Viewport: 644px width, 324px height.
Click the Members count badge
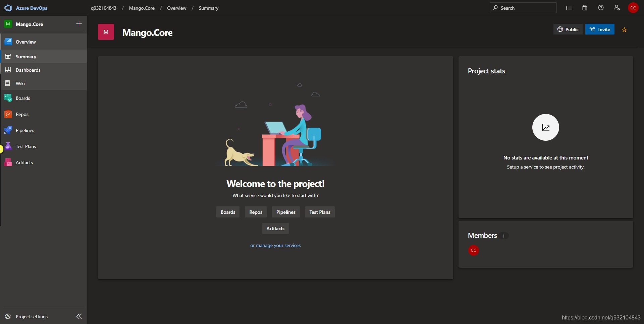point(503,236)
